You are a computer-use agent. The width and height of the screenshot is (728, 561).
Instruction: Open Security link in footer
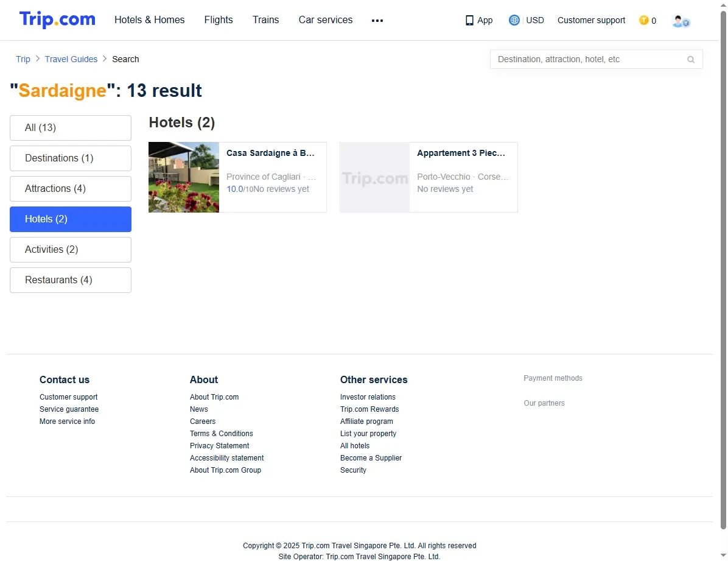[x=353, y=470]
